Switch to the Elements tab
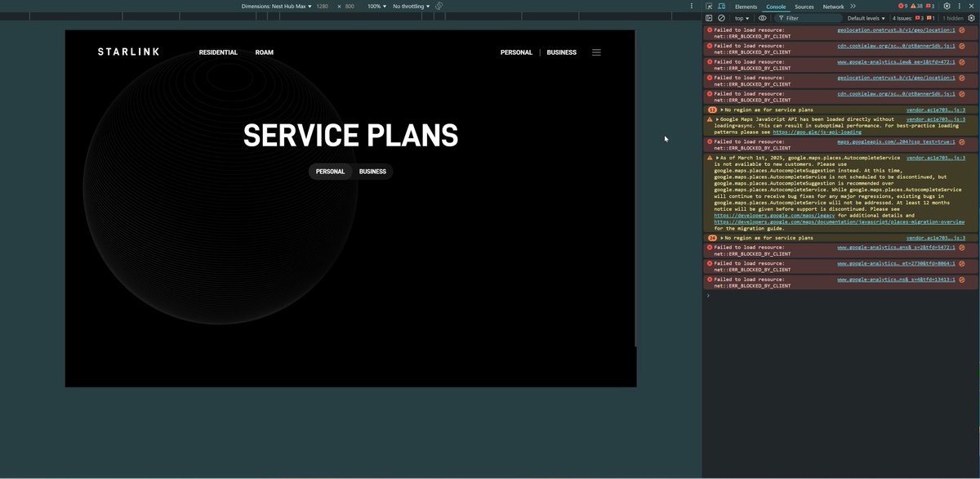980x479 pixels. tap(746, 7)
